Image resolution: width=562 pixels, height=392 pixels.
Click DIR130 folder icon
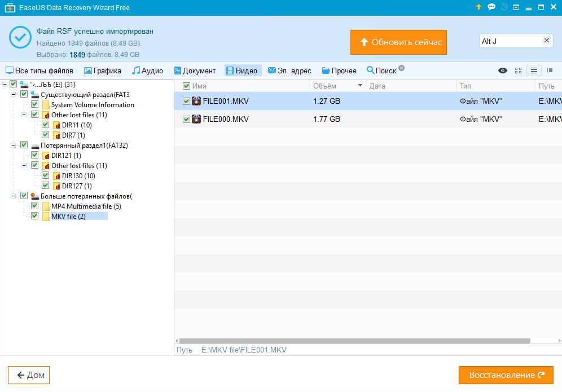56,176
